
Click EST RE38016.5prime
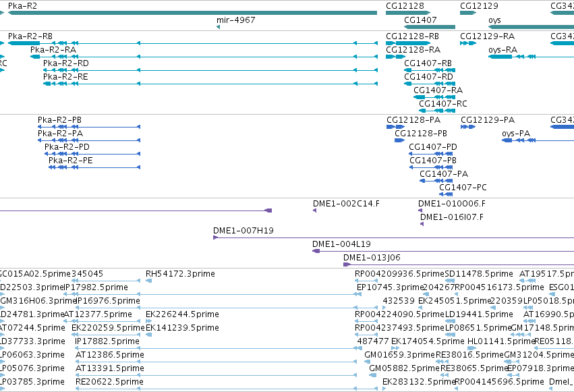click(x=469, y=356)
